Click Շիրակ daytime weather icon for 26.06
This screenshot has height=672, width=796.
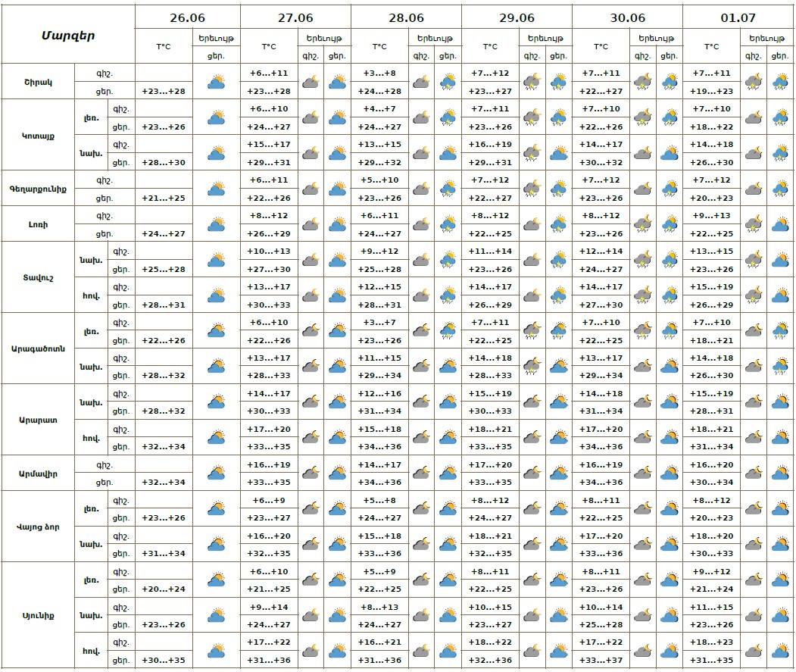(217, 82)
